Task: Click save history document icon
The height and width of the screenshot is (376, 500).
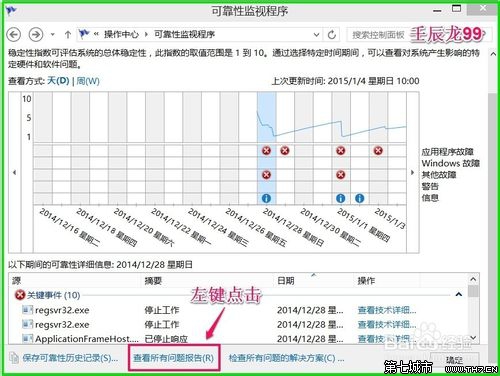Action: 14,358
